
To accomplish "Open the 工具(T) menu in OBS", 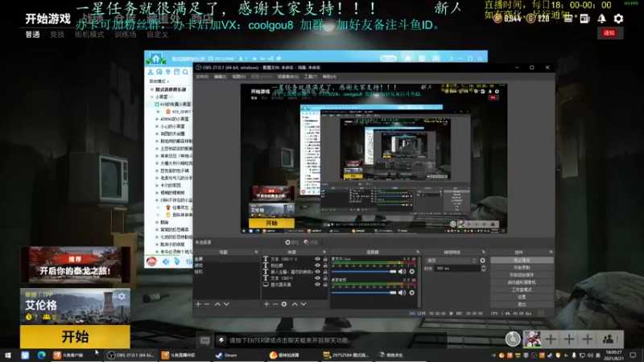I will pos(311,76).
